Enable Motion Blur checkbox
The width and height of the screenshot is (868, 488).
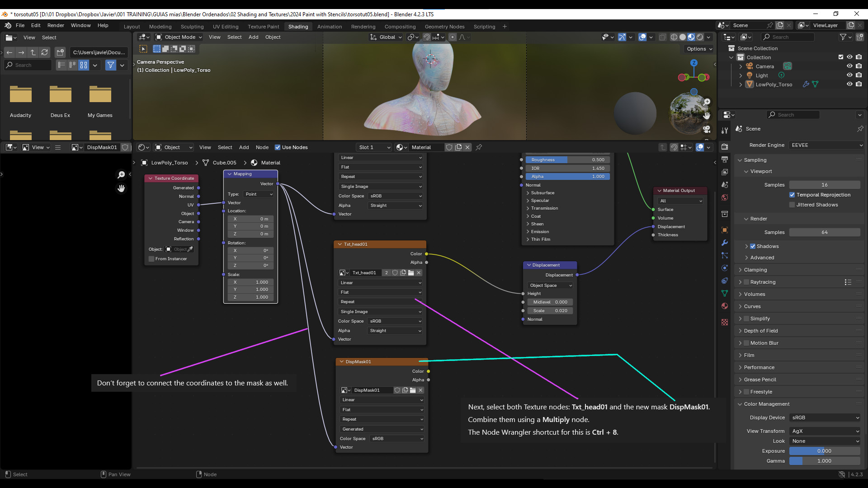coord(746,343)
